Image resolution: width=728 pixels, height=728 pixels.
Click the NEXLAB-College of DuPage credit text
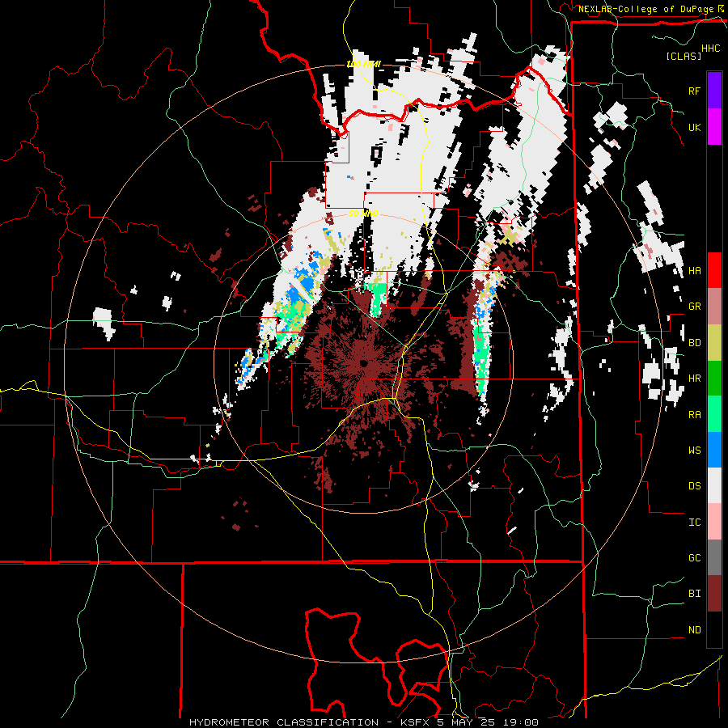coord(645,9)
